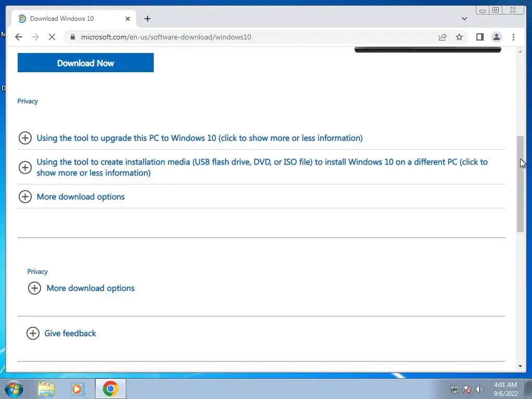This screenshot has height=399, width=532.
Task: Go back using Chrome's back arrow
Action: point(19,37)
